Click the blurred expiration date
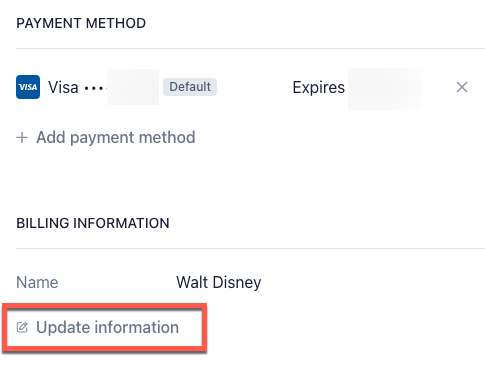Screen dimensions: 485x375 pos(385,89)
